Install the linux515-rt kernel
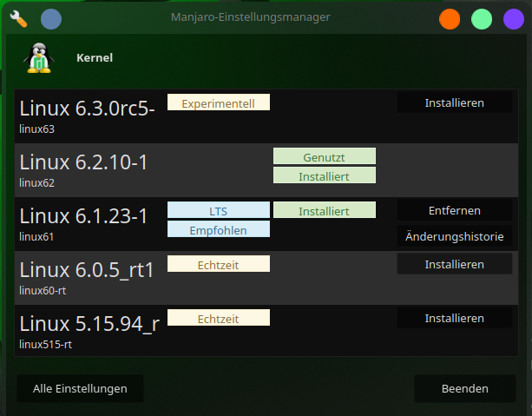The width and height of the screenshot is (532, 416). [454, 318]
